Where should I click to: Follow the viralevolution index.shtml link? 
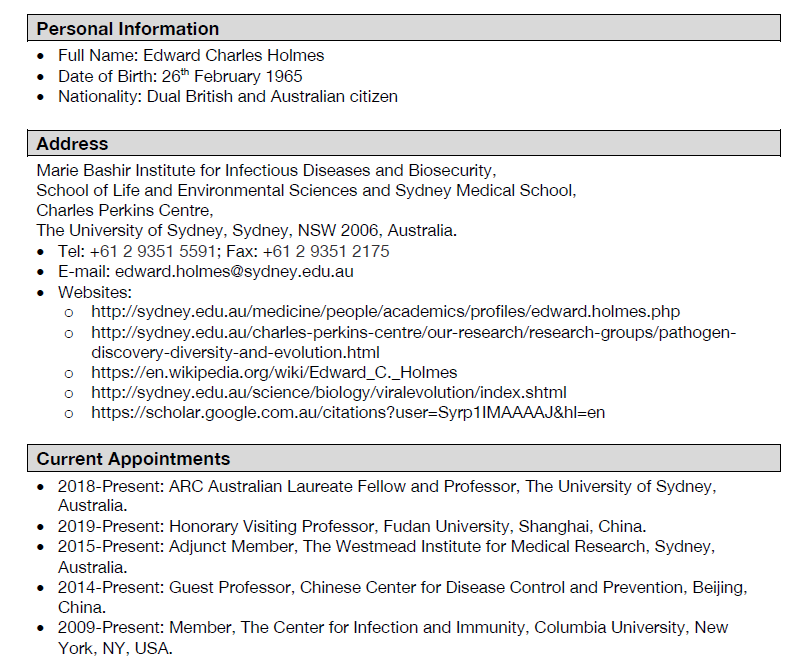point(328,392)
